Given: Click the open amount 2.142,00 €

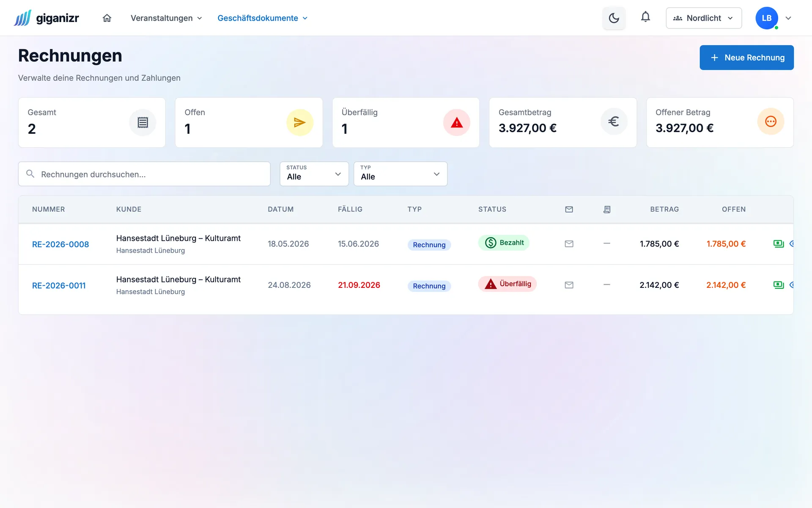Looking at the screenshot, I should 726,285.
